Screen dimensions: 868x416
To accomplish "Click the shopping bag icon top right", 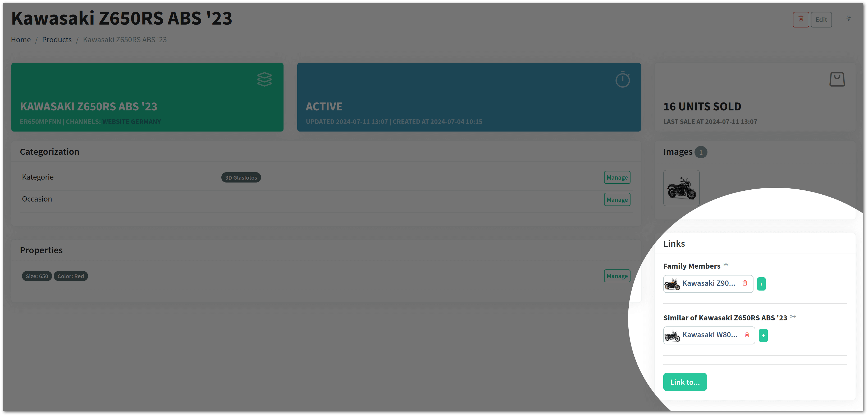I will tap(837, 79).
